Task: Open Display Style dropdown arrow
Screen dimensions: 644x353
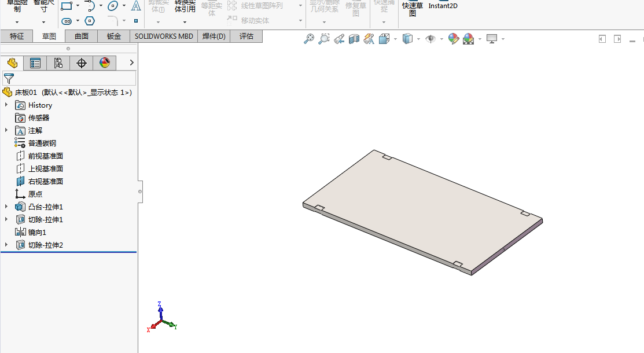Action: click(x=418, y=39)
